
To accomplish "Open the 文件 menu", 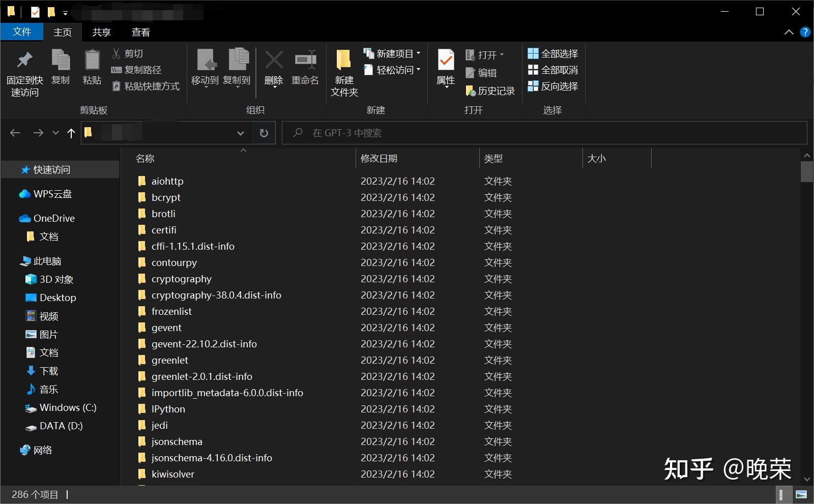I will coord(22,32).
